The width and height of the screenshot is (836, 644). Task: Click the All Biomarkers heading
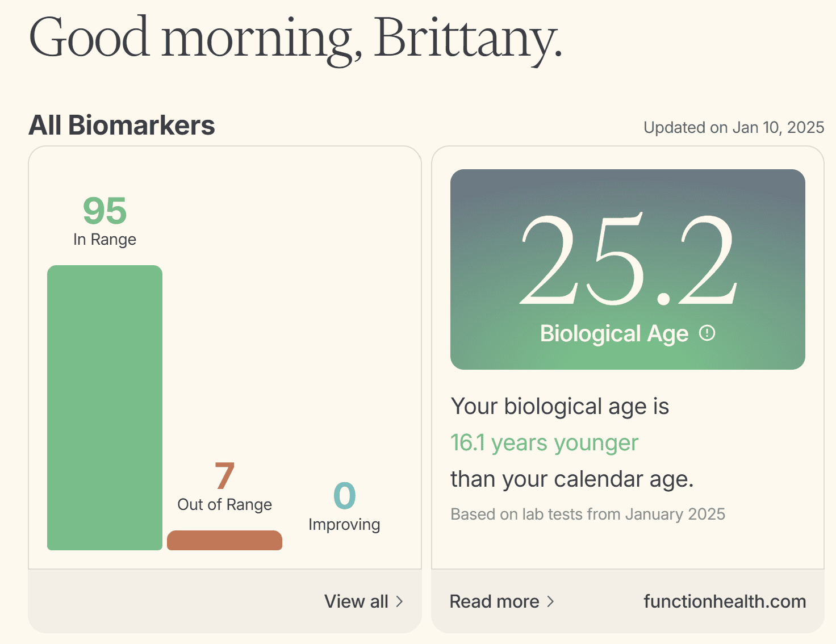point(122,126)
